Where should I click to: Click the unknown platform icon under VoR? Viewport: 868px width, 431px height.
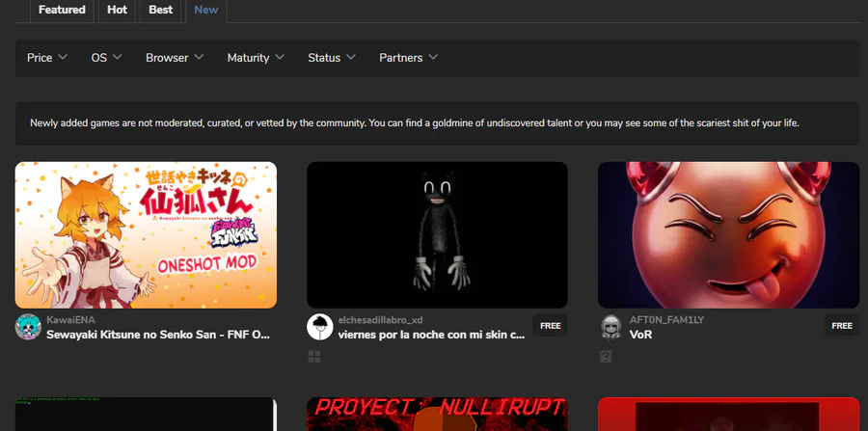606,357
